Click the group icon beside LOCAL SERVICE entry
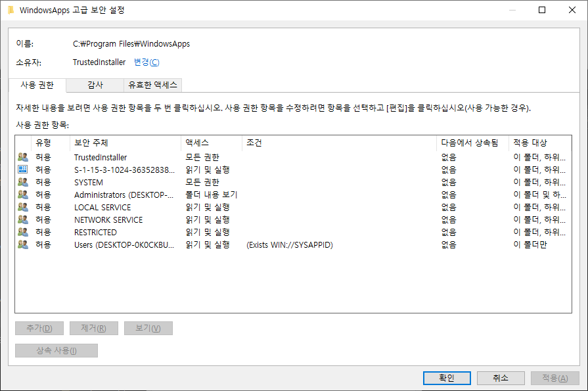Image resolution: width=588 pixels, height=391 pixels. 23,207
